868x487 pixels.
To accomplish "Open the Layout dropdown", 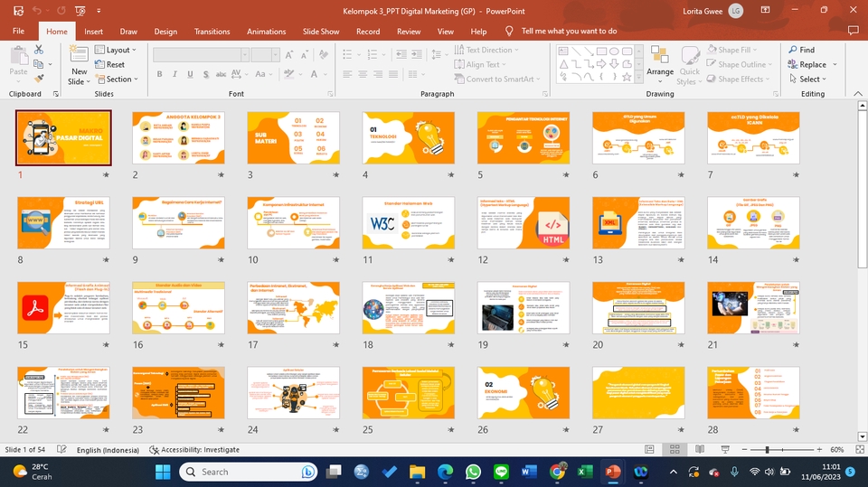I will tap(116, 50).
